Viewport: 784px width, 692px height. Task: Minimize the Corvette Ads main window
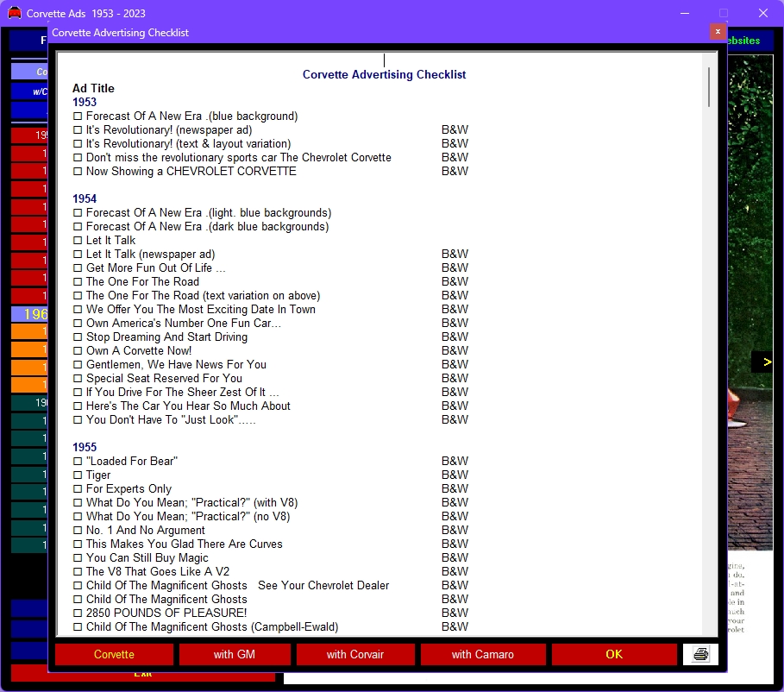(x=685, y=13)
